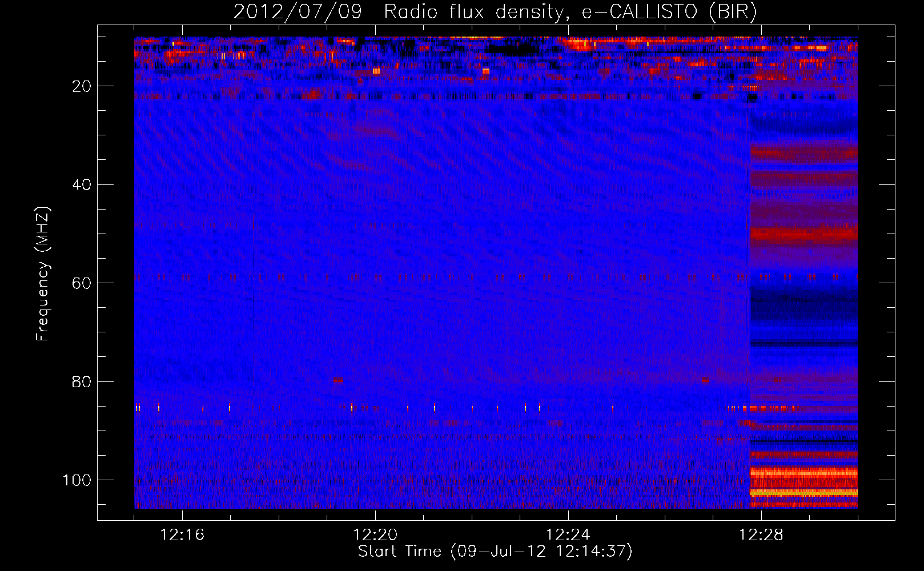Click the red band near 50 MHz after 12:28

pyautogui.click(x=804, y=234)
